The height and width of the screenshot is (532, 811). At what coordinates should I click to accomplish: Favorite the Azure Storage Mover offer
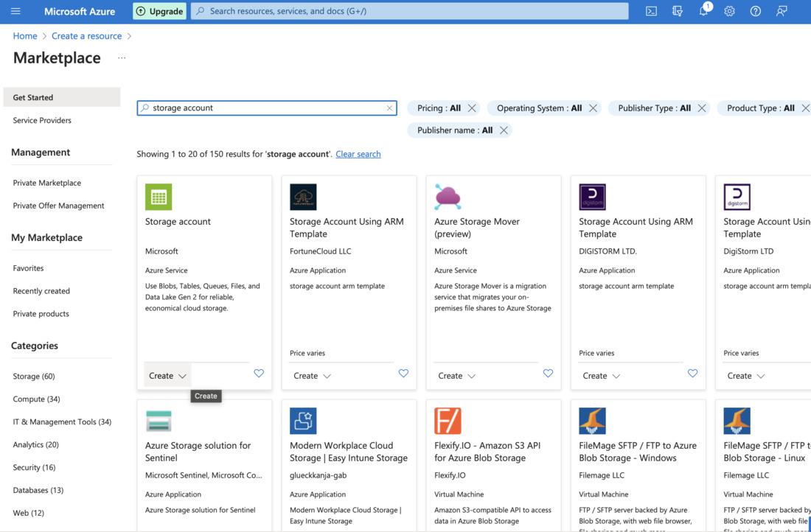pyautogui.click(x=548, y=374)
